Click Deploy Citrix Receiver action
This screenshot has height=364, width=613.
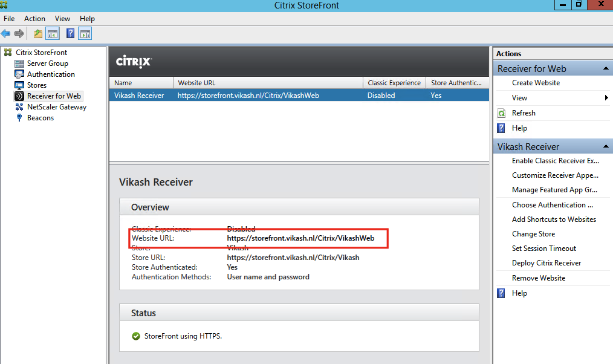coord(546,263)
